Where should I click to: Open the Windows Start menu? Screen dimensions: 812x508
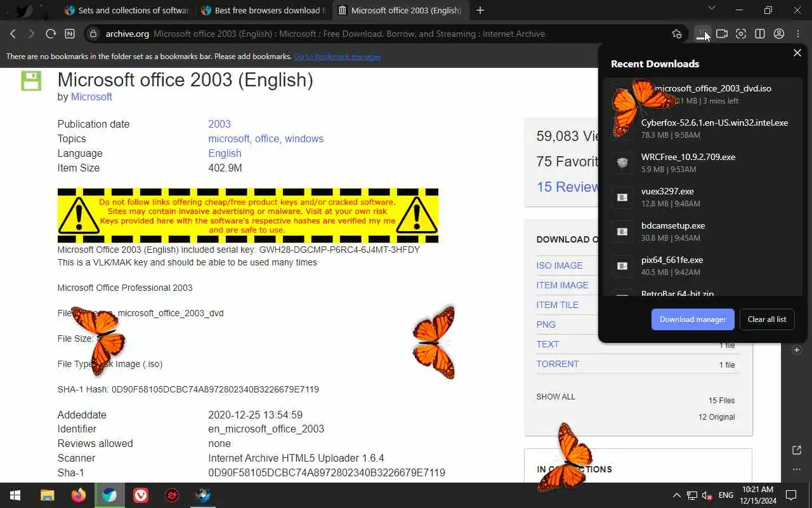tap(15, 495)
